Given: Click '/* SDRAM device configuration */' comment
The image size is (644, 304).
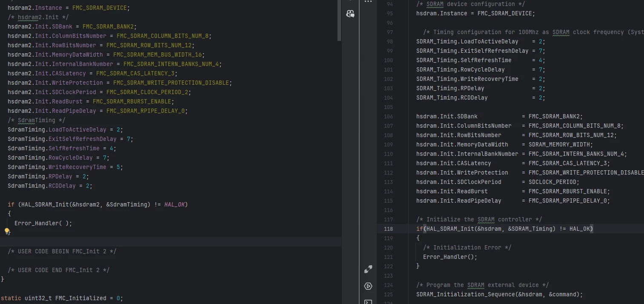Looking at the screenshot, I should pos(471,4).
